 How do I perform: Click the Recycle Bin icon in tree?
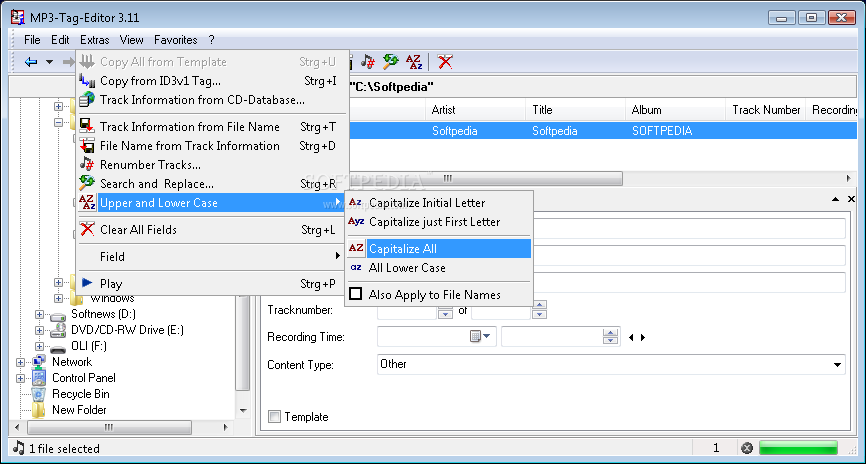pos(39,394)
